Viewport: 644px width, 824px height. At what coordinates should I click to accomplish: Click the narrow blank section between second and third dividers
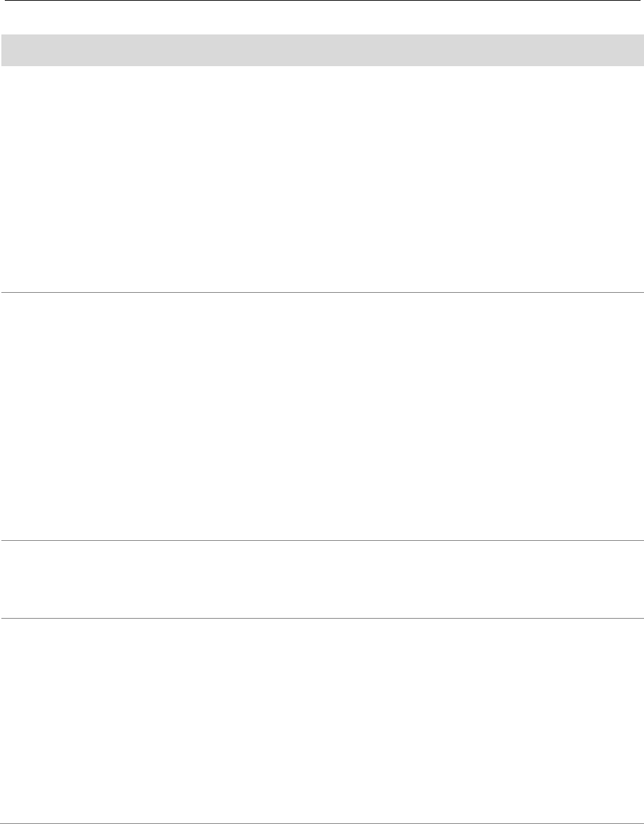point(322,579)
